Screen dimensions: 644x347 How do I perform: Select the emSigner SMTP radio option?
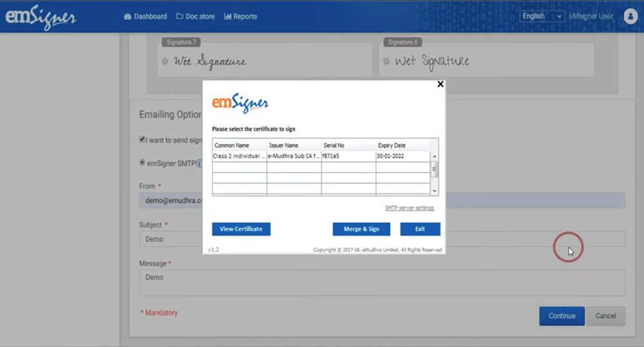coord(142,163)
